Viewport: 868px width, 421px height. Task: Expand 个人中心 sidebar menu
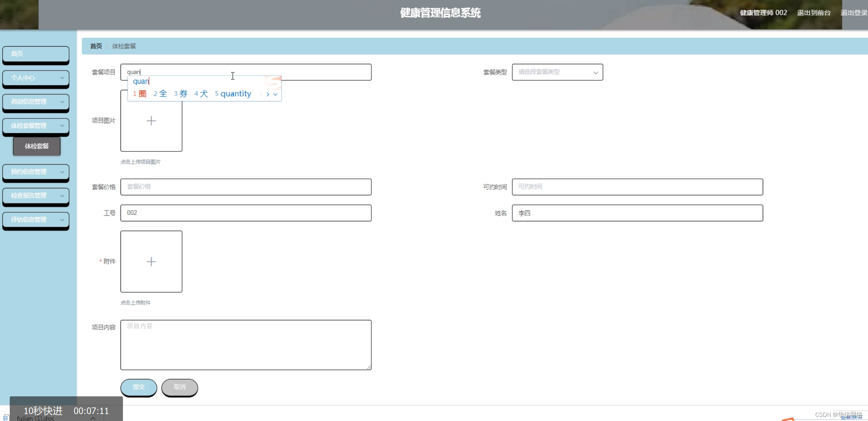[36, 78]
